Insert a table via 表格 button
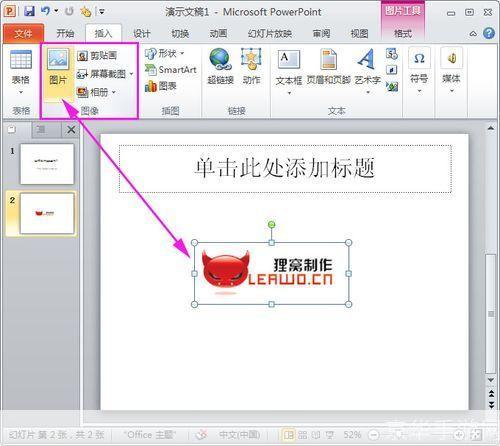 tap(21, 72)
